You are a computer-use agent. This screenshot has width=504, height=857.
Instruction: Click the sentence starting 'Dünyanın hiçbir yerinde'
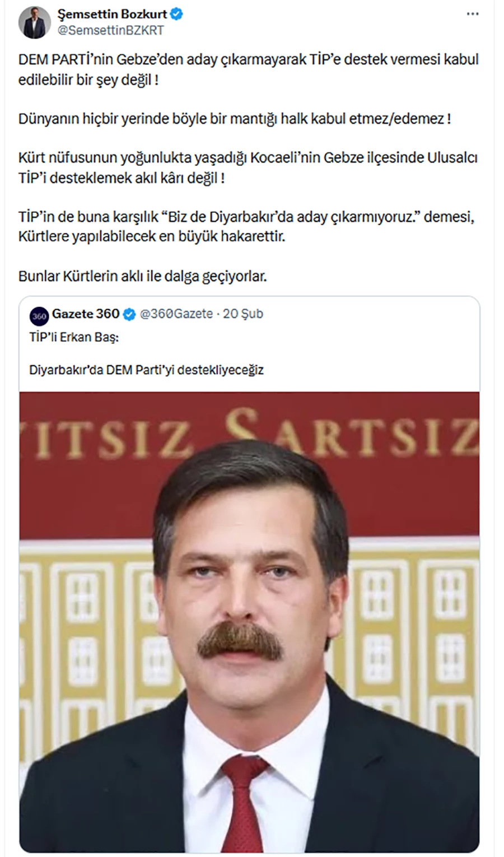coord(235,119)
